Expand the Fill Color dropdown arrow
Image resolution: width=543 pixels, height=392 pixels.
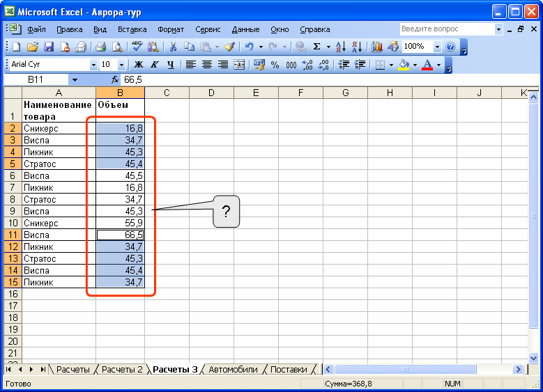415,65
